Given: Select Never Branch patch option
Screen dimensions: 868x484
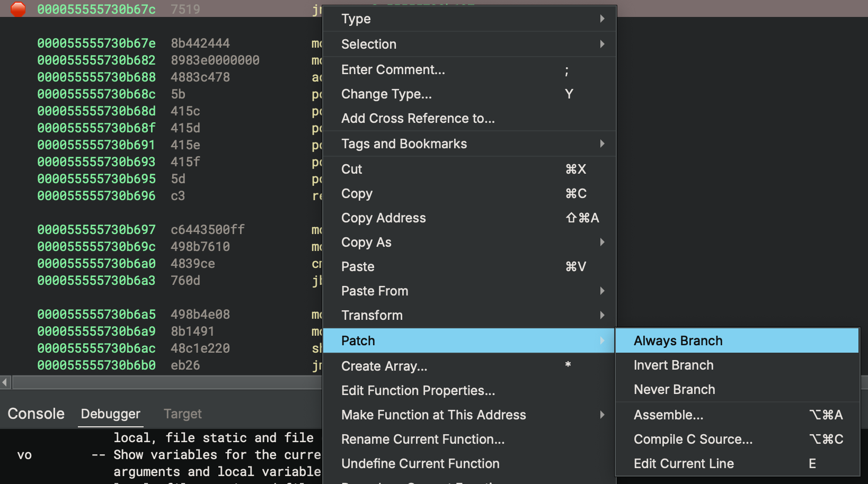Looking at the screenshot, I should (x=737, y=390).
